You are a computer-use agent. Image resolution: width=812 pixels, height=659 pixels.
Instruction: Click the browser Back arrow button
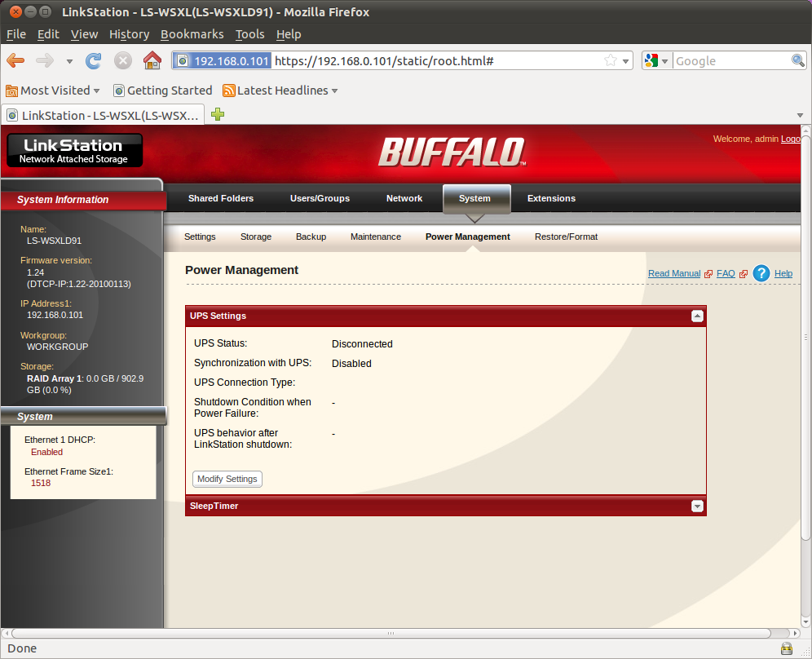[x=15, y=60]
